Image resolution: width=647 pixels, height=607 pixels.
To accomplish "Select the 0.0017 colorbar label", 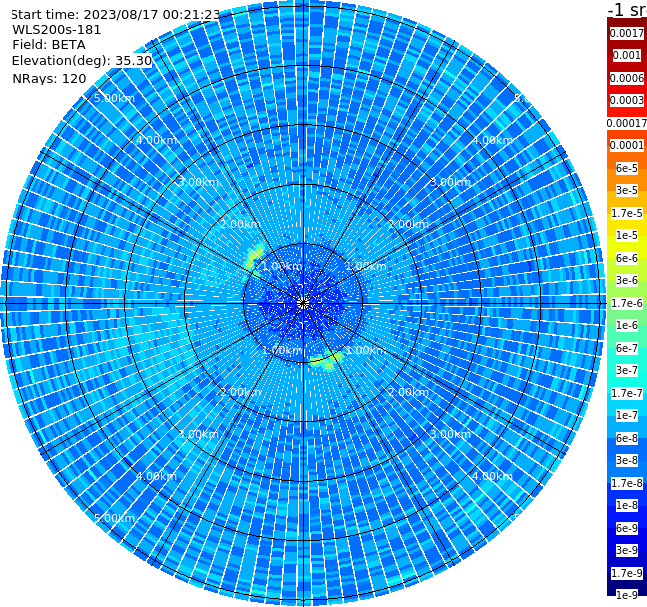I will coord(627,33).
